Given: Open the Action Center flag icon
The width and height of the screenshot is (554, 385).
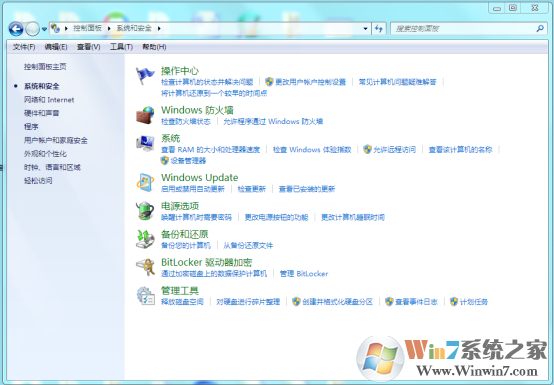Looking at the screenshot, I should point(145,76).
